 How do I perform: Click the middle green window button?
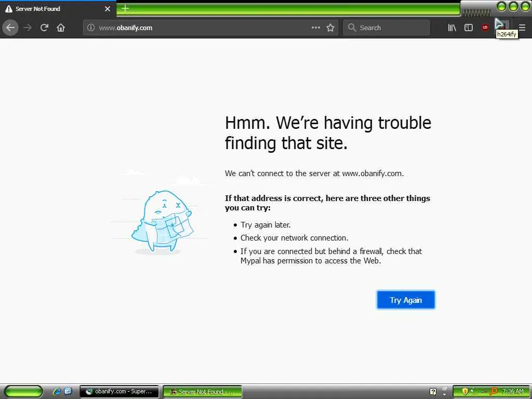(513, 6)
